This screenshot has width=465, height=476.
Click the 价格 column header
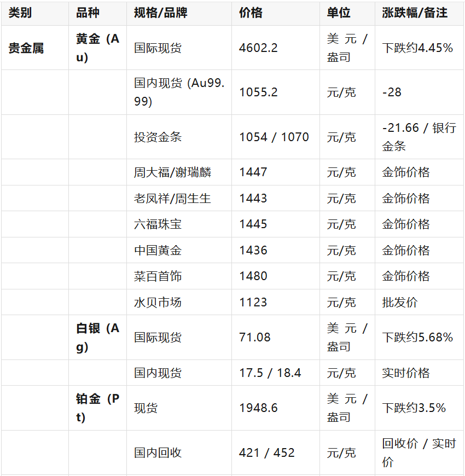pos(251,13)
